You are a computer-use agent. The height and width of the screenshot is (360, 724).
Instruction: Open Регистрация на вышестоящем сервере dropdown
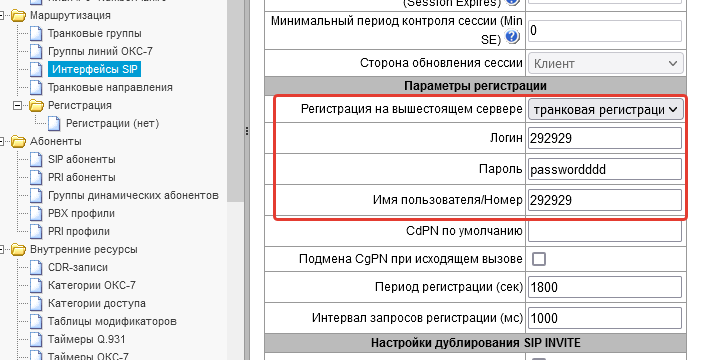click(605, 110)
